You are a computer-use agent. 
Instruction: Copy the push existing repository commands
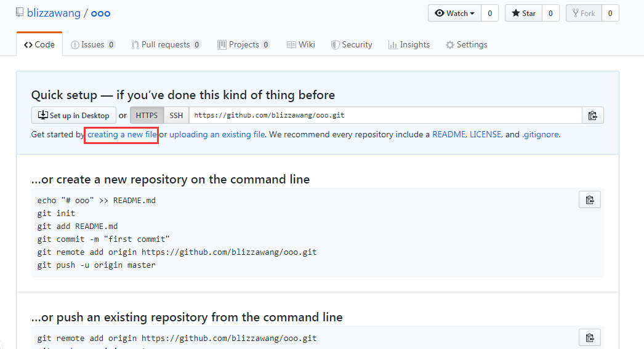[590, 338]
